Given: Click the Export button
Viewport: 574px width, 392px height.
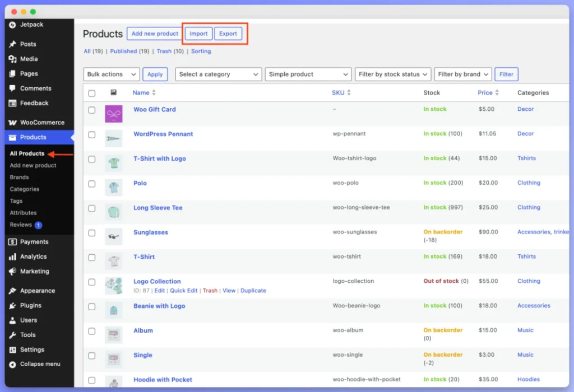Looking at the screenshot, I should (x=228, y=33).
